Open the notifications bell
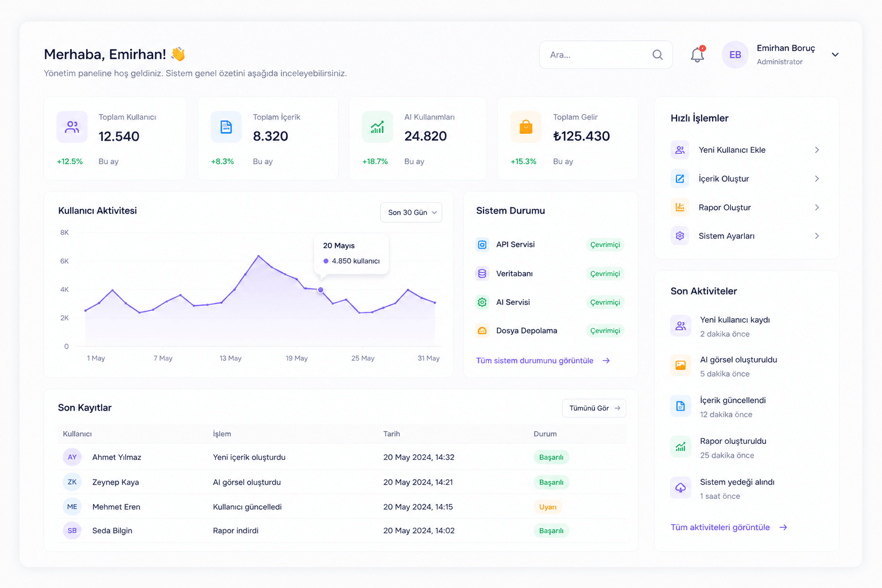882x588 pixels. pos(697,55)
